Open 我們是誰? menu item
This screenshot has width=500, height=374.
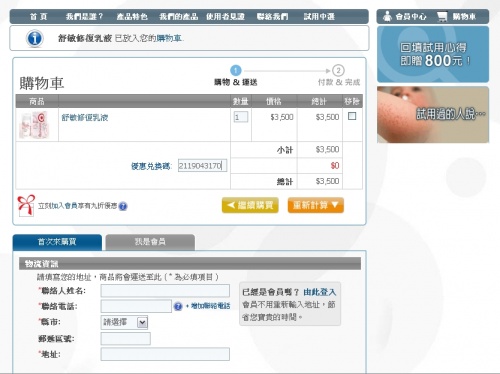84,16
